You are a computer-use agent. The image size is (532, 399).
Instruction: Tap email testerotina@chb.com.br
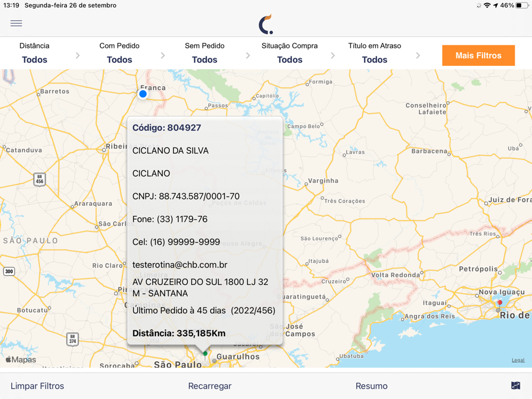tap(180, 264)
